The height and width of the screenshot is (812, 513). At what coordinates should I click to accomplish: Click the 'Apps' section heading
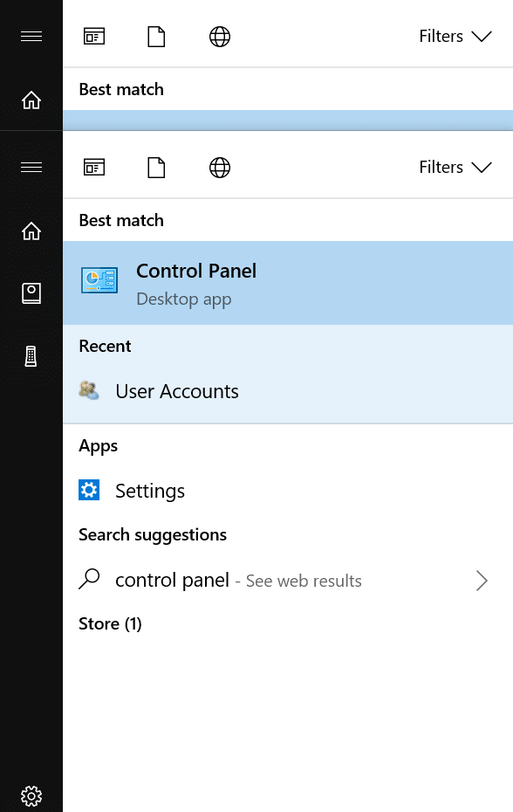99,446
